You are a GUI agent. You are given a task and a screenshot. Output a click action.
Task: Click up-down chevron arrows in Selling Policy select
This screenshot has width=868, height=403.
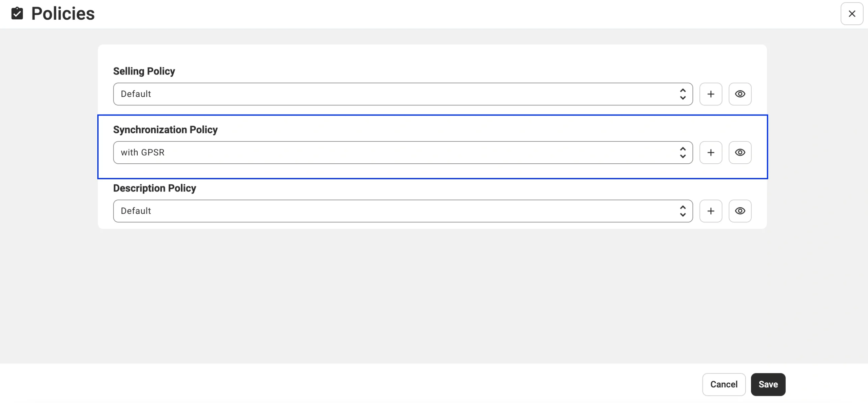(683, 94)
